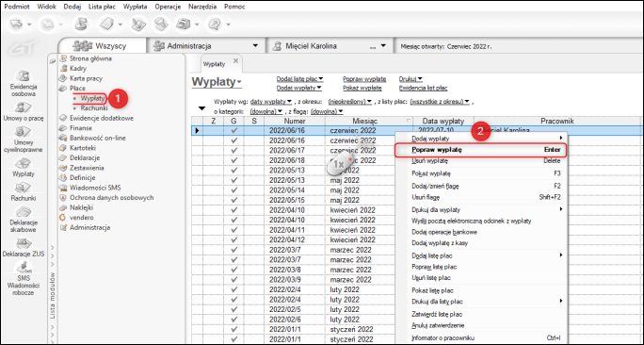Open Wypłaty icon in left module bar
The height and width of the screenshot is (345, 644).
click(x=24, y=163)
